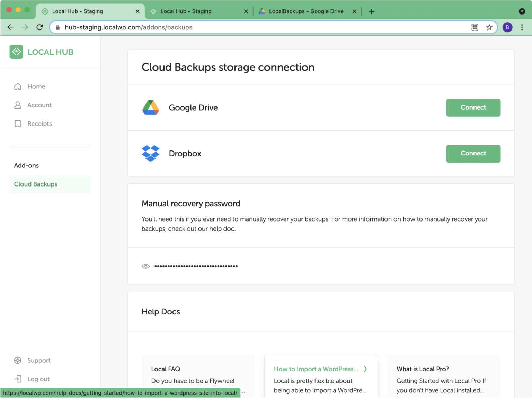Expand the How to Import WordPress article
The width and height of the screenshot is (532, 398).
tap(365, 369)
